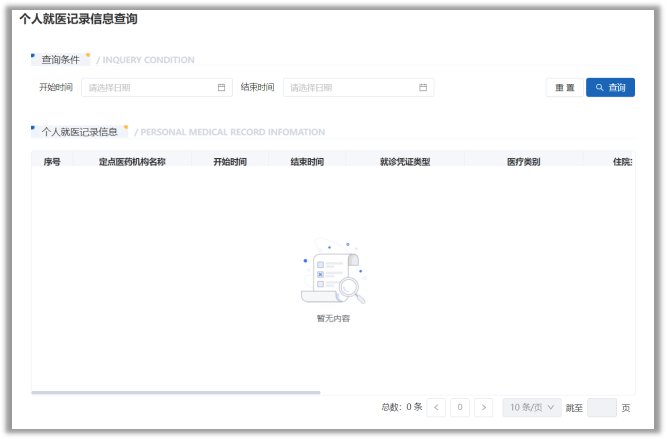Go to previous page arrow
667x439 pixels.
tap(437, 408)
